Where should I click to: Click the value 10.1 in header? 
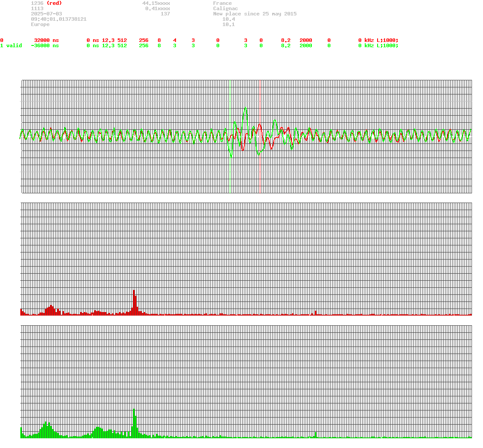228,24
